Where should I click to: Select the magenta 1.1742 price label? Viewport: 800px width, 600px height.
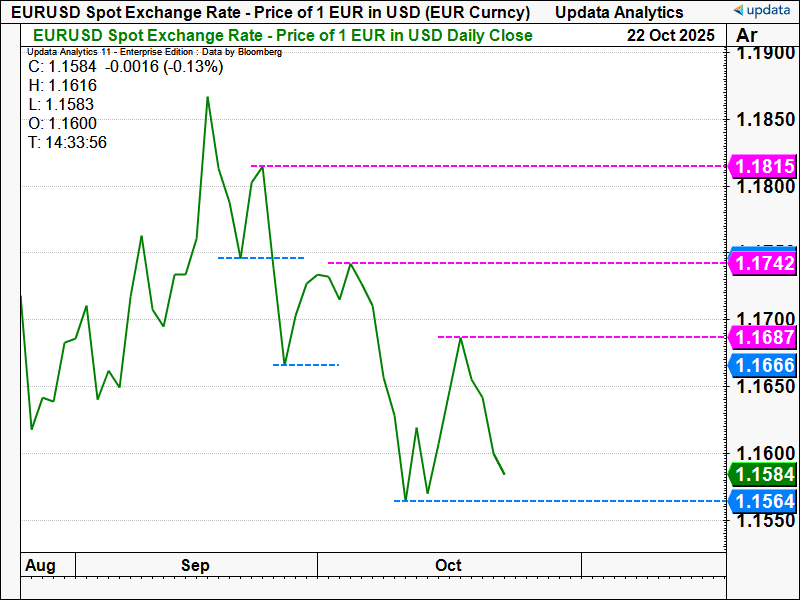pyautogui.click(x=765, y=263)
